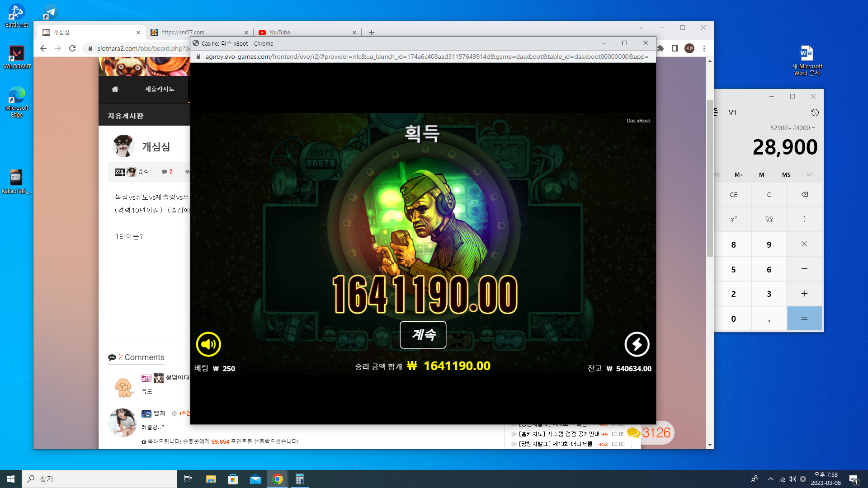Screen dimensions: 868x488
Task: Click calculator digit 5
Action: pos(733,269)
